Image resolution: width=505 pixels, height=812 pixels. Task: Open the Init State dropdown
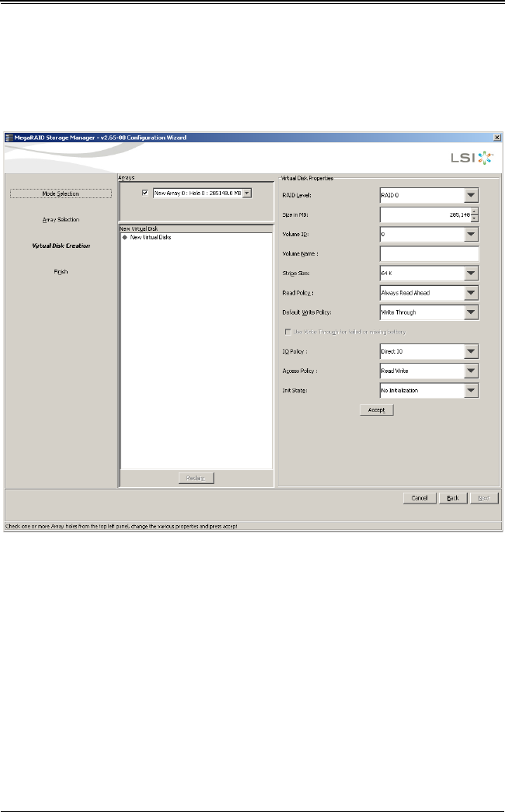coord(471,391)
